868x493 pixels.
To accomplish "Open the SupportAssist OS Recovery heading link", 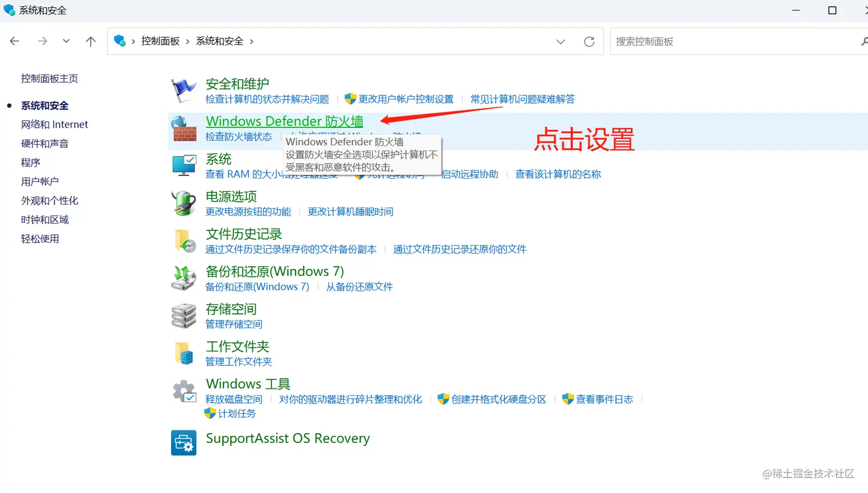I will [x=288, y=438].
